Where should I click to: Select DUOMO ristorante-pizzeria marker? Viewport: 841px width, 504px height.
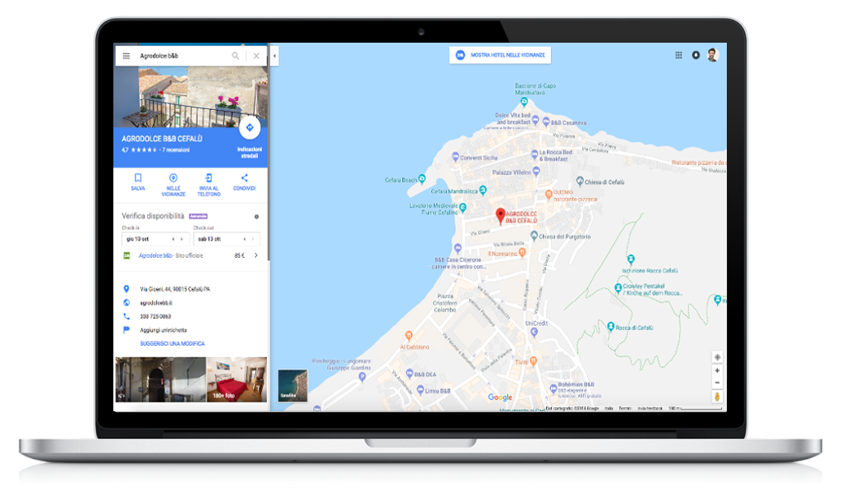tap(549, 194)
